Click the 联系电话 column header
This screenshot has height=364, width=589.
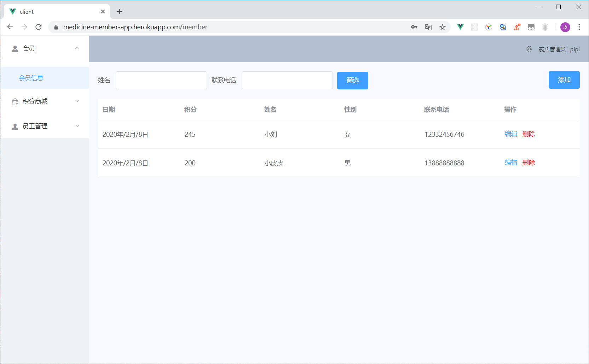(x=437, y=110)
